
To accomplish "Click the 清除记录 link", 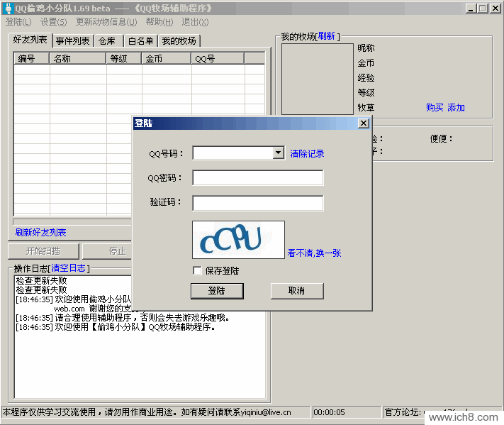I will coord(307,154).
